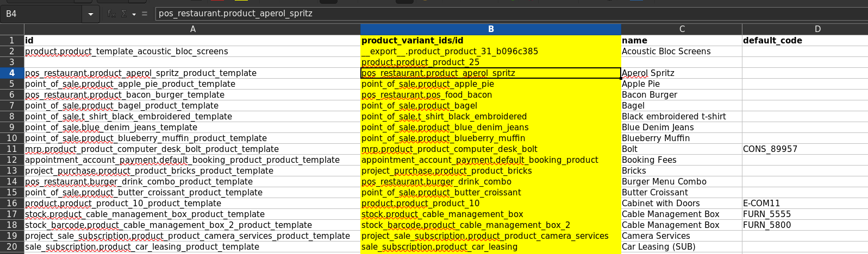This screenshot has width=868, height=254.
Task: Select cell 'mrp.product_product_computer_desk_bolt'
Action: 491,149
